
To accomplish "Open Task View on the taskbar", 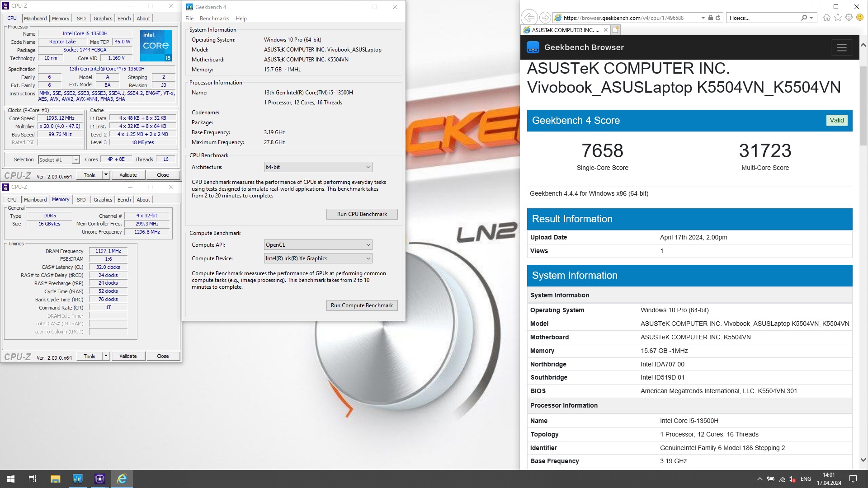I will [x=33, y=479].
